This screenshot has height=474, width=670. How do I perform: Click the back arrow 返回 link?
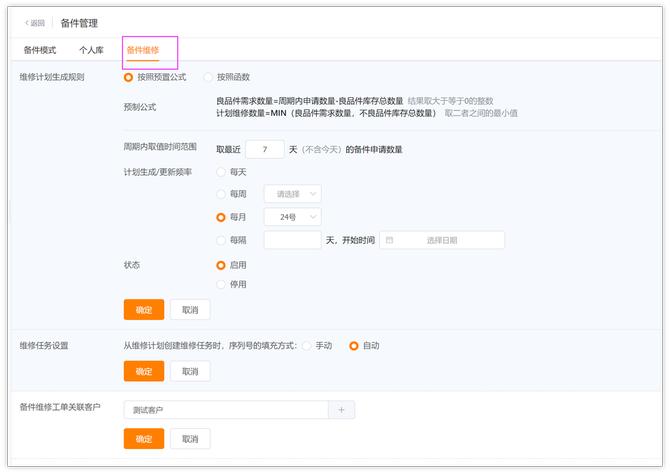(x=35, y=22)
